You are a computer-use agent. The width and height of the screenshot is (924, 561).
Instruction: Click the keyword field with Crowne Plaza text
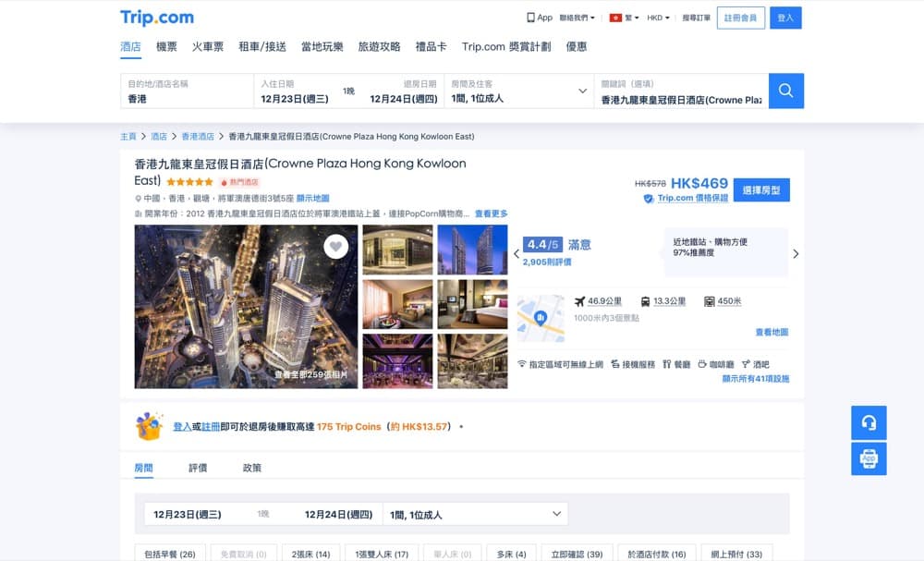point(681,91)
